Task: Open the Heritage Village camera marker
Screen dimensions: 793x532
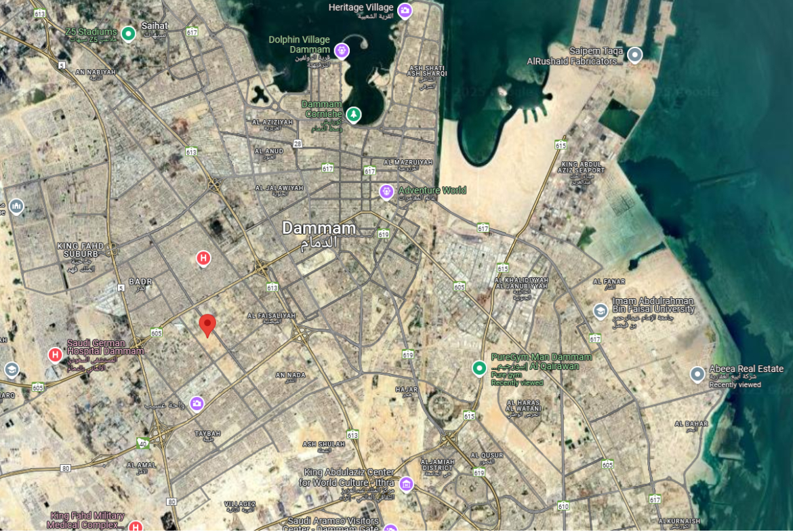Action: click(405, 10)
